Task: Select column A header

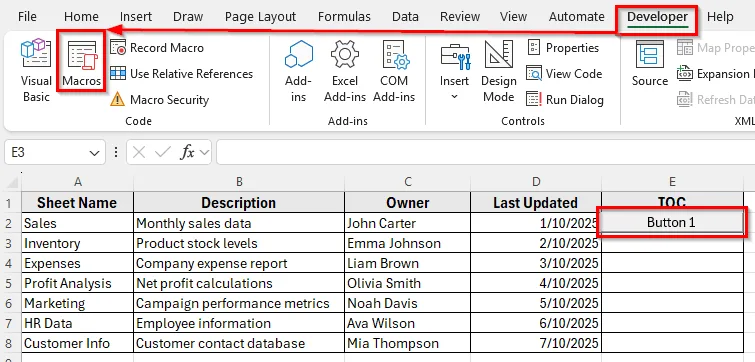Action: [78, 181]
